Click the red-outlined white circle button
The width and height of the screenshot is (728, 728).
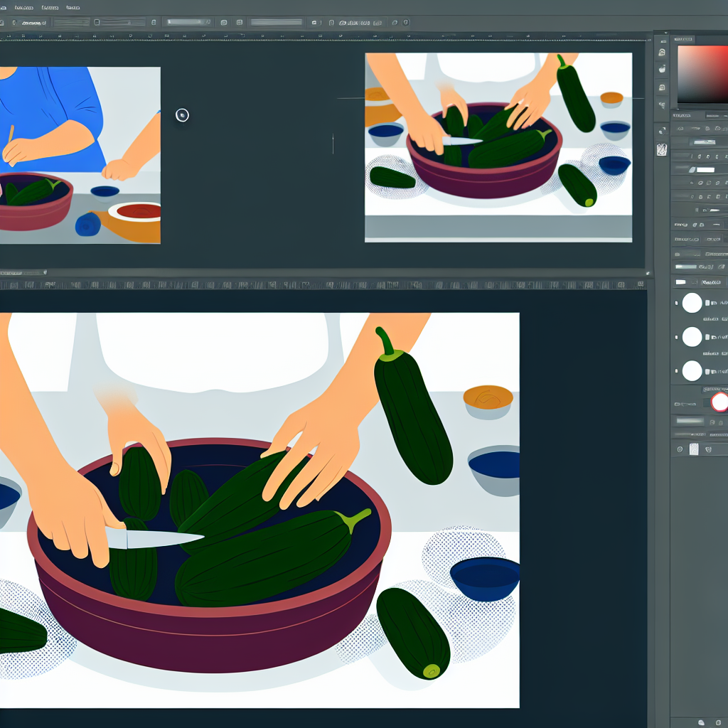719,402
